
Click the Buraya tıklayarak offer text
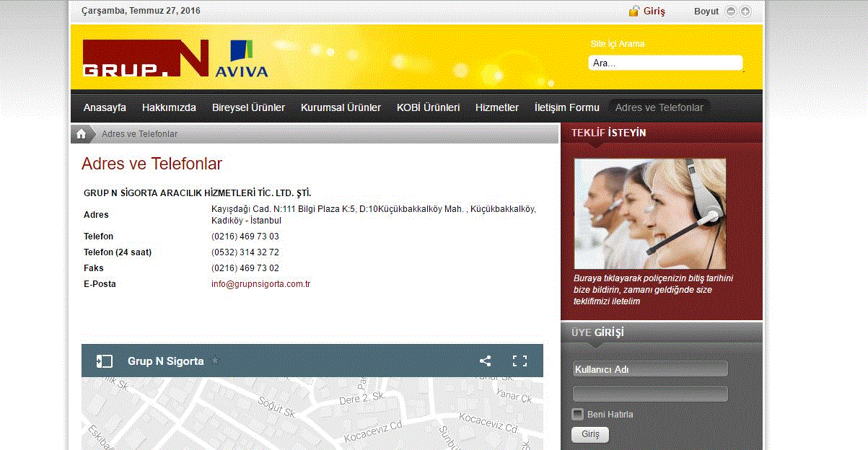click(653, 289)
